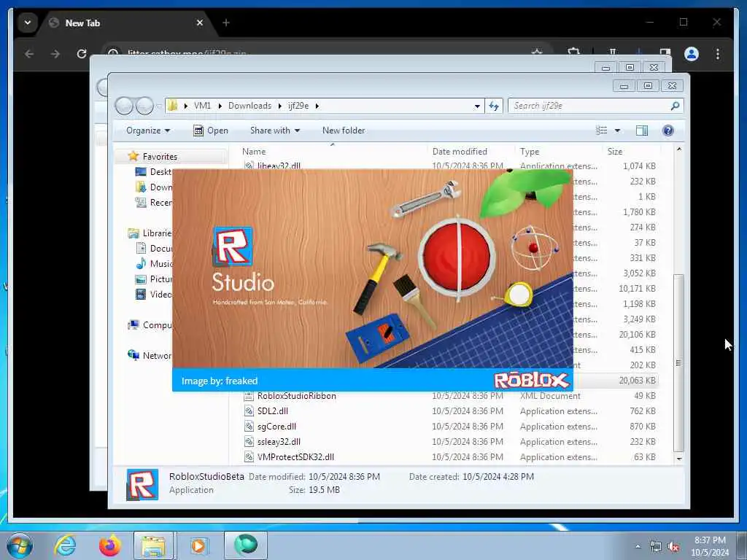The height and width of the screenshot is (560, 747).
Task: Open Internet Explorer from the taskbar
Action: (65, 545)
